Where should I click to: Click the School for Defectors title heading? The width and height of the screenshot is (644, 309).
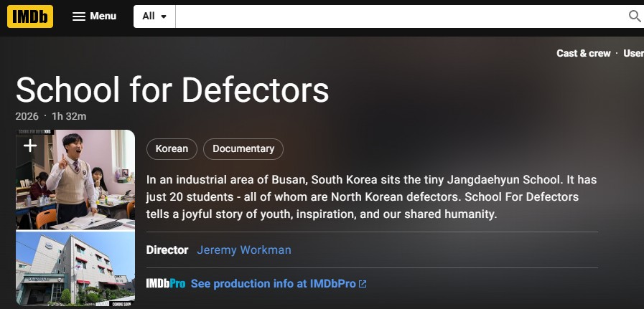[x=172, y=90]
